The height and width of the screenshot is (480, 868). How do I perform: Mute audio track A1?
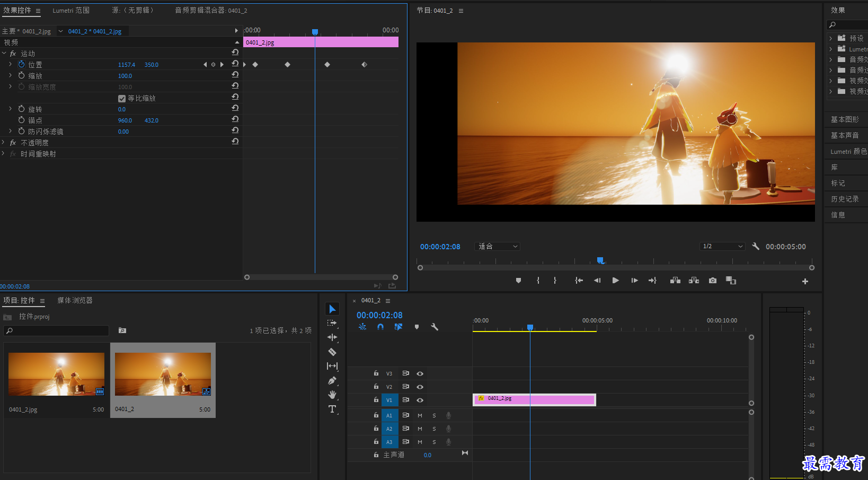420,415
